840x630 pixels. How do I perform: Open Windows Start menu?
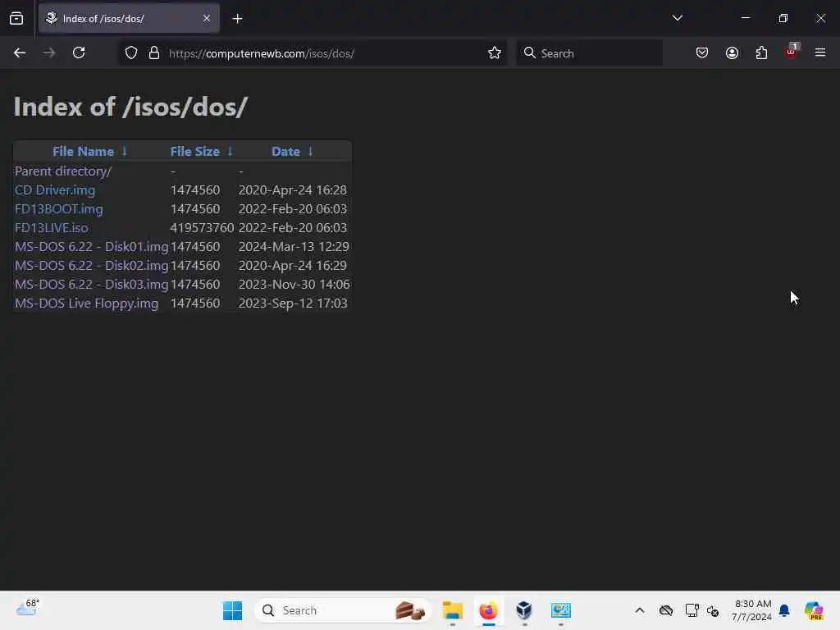coord(232,610)
